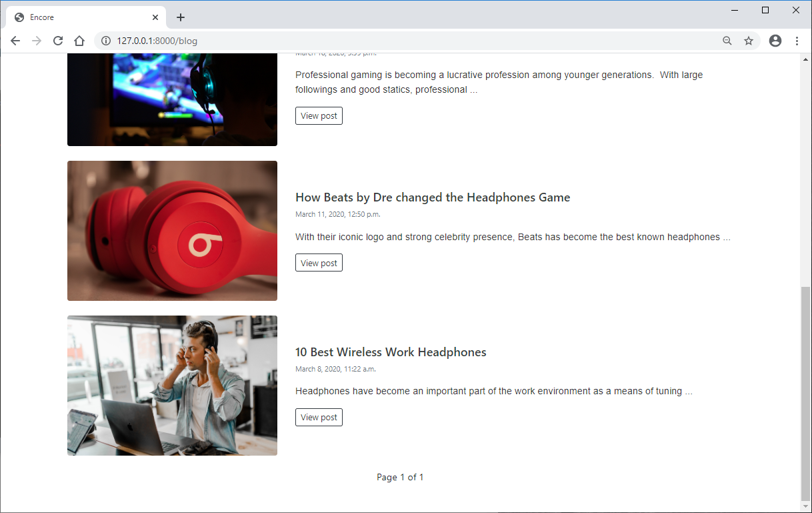Bookmark this page with the star icon
Viewport: 812px width, 513px height.
click(749, 41)
